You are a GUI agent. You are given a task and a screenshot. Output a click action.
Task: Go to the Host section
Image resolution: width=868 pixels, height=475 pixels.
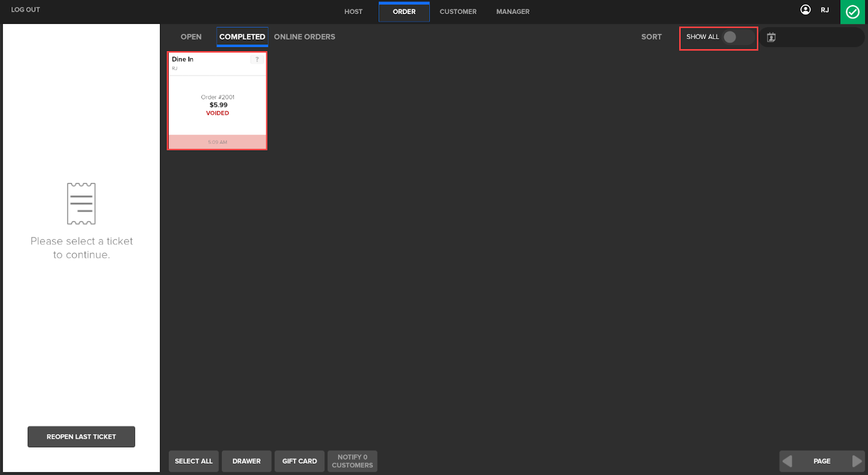[x=353, y=12]
